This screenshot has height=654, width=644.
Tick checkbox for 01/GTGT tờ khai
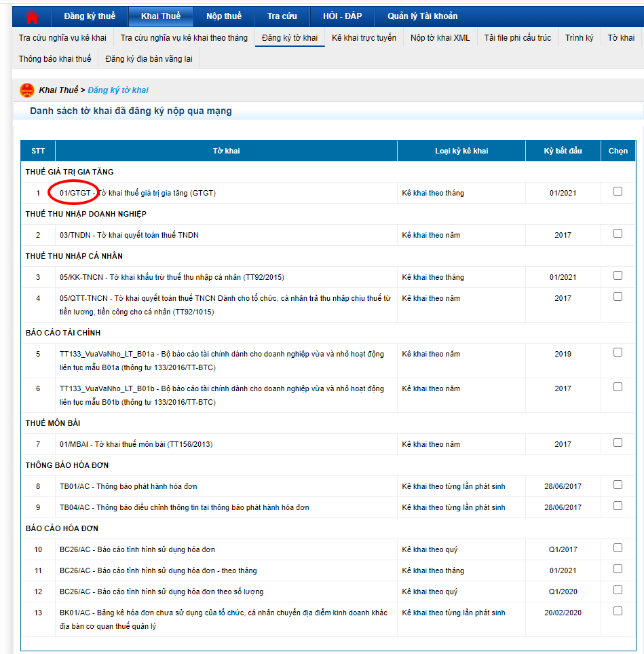pyautogui.click(x=618, y=192)
